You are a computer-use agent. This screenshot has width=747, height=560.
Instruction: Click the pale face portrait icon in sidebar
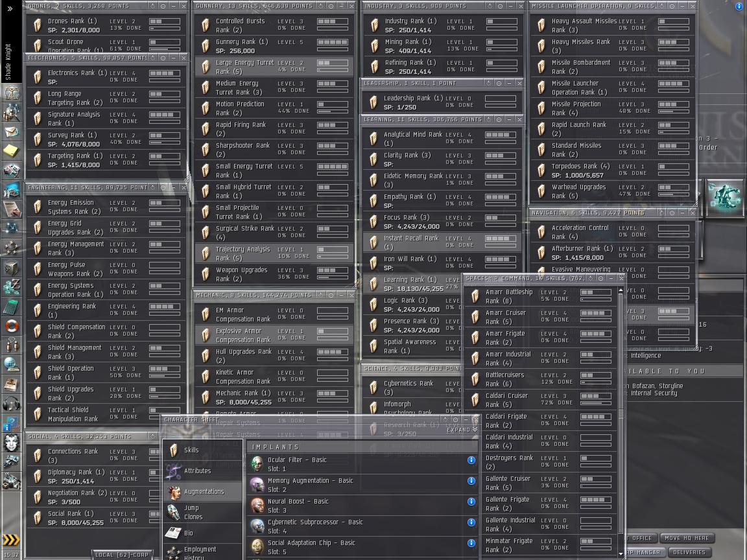click(12, 443)
